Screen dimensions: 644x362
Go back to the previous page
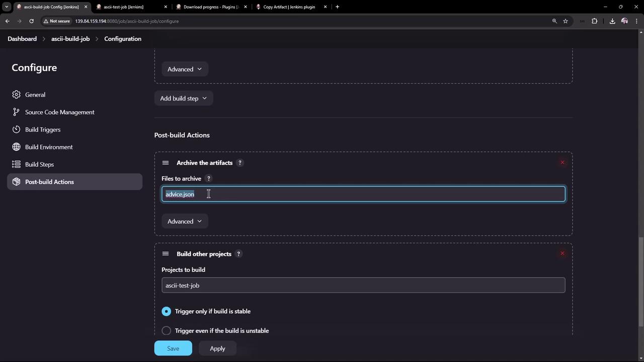click(8, 21)
